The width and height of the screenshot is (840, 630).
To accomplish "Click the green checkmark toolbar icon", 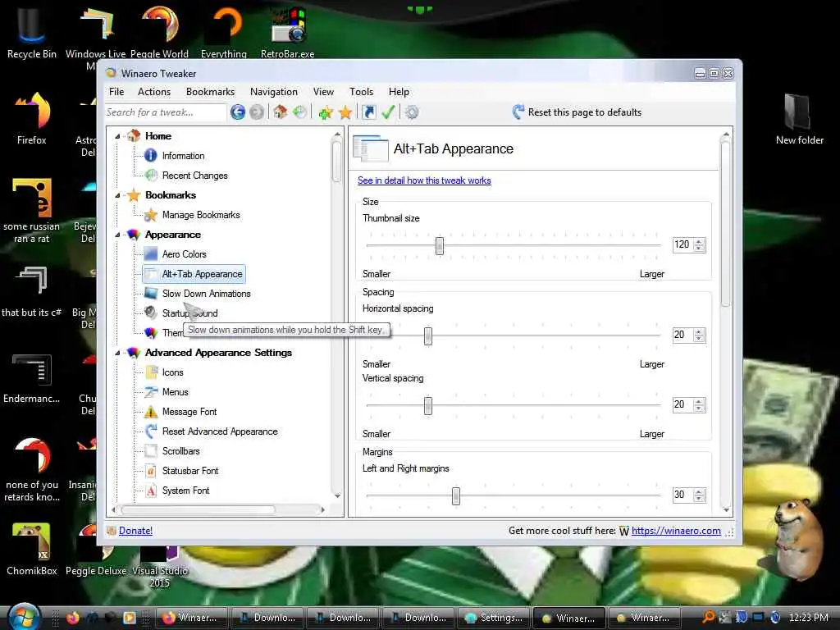I will coord(388,112).
